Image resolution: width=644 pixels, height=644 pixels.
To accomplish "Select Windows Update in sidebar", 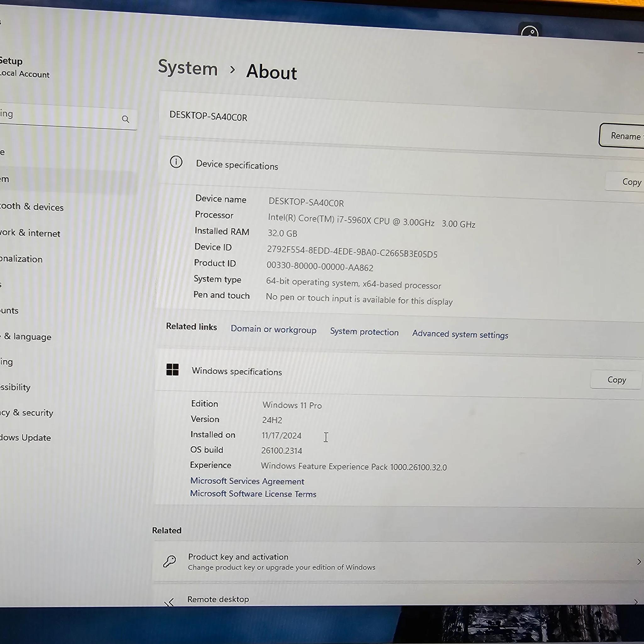I will pos(25,437).
